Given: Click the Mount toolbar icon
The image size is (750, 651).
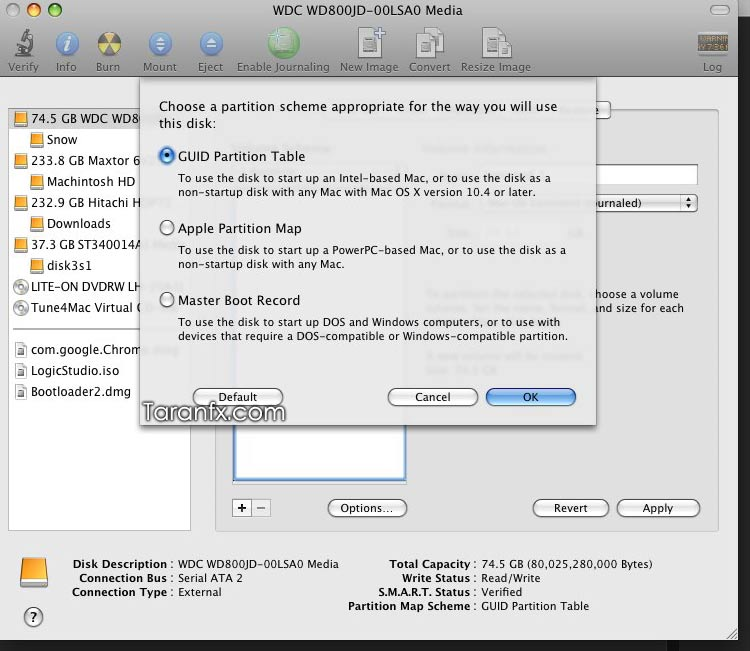Looking at the screenshot, I should (160, 44).
